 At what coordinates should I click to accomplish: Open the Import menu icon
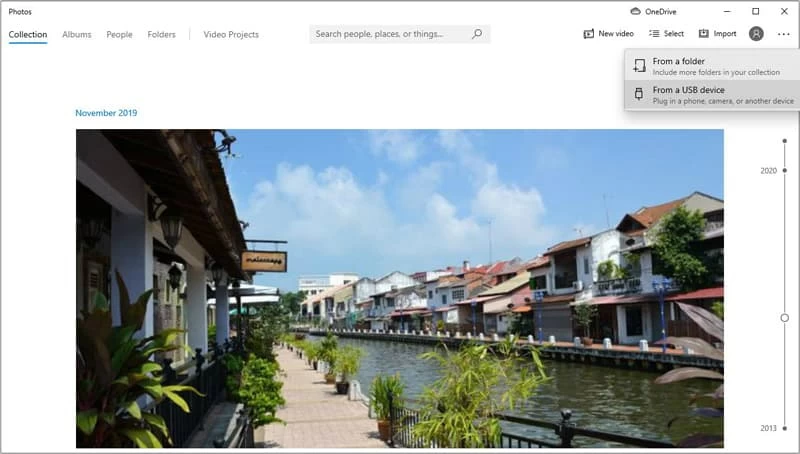point(704,34)
